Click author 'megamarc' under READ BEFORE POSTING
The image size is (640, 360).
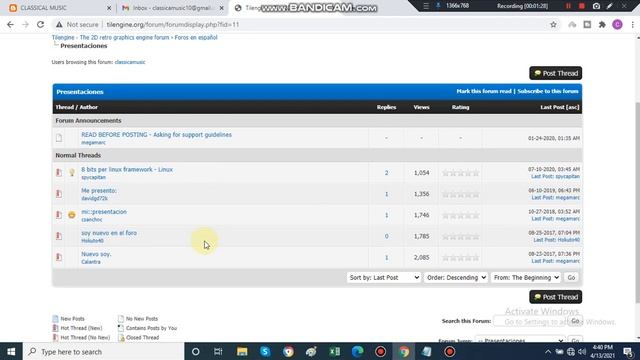(93, 142)
